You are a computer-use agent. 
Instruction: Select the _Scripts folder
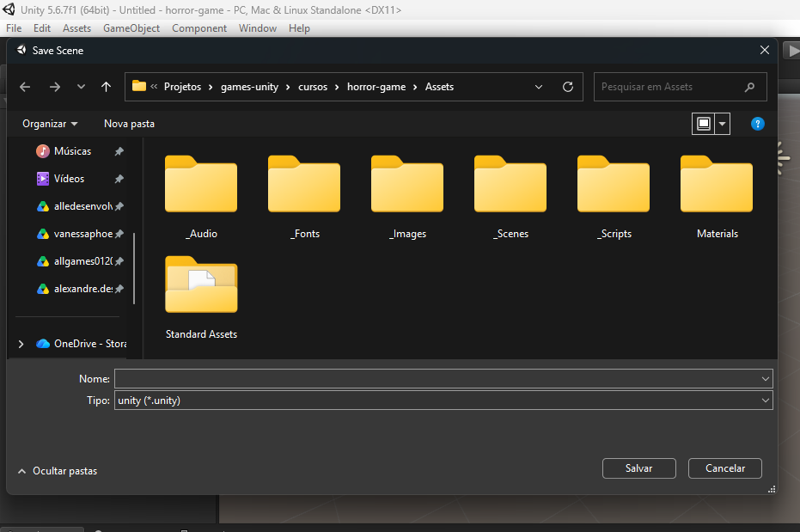pyautogui.click(x=614, y=198)
